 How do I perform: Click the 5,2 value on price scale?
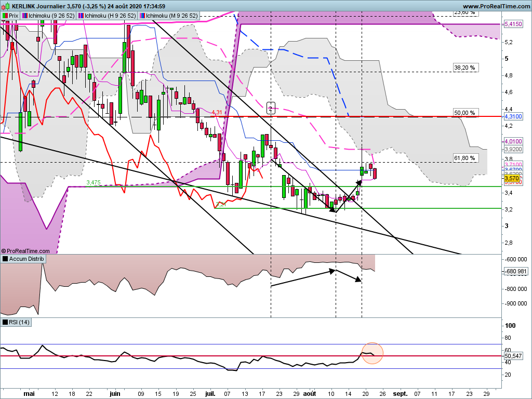(509, 42)
